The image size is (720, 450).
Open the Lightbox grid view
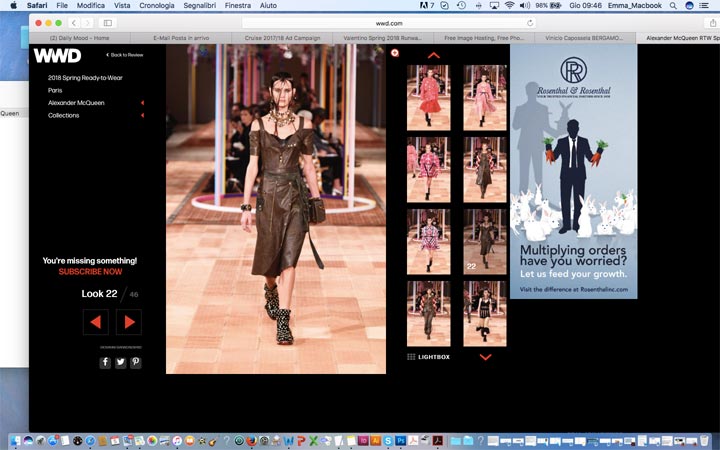pyautogui.click(x=428, y=357)
